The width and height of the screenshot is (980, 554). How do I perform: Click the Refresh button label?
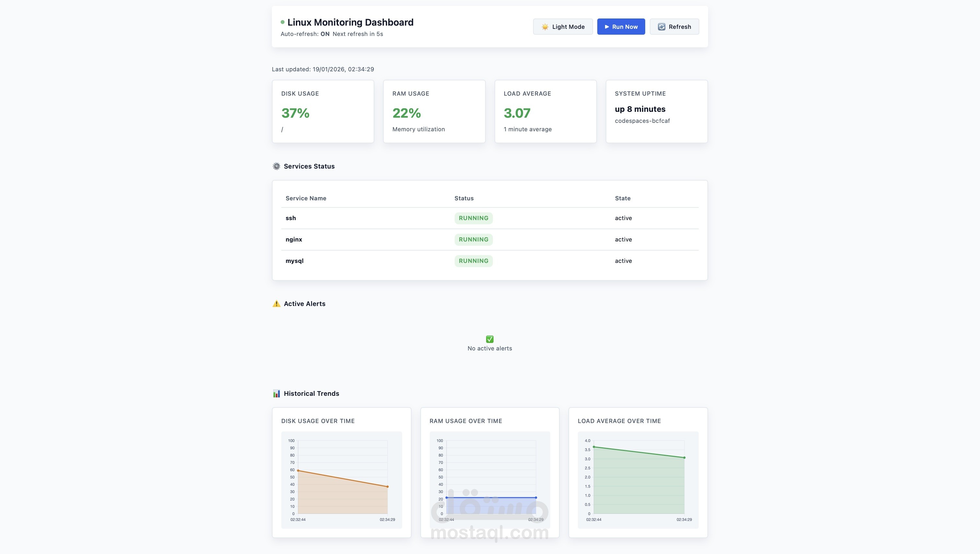[680, 27]
